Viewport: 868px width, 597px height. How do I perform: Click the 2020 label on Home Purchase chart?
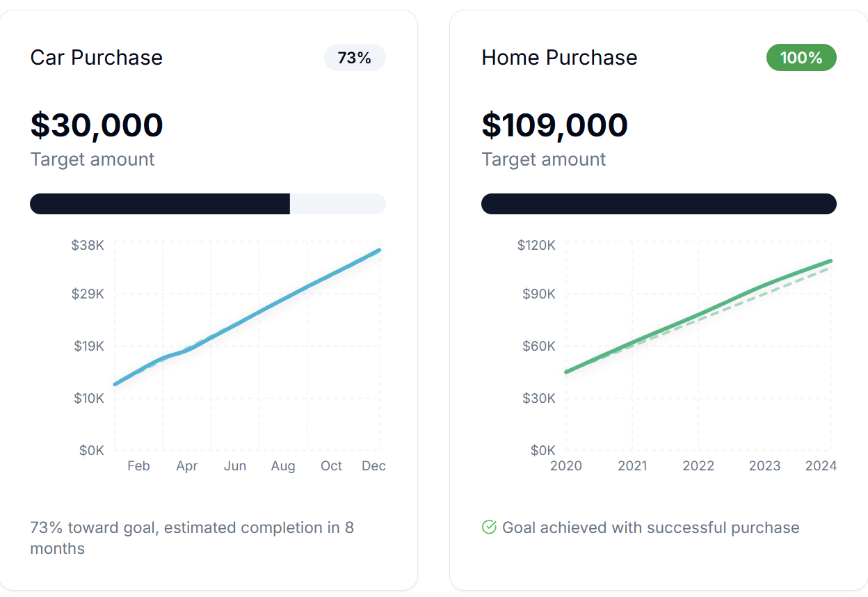567,465
